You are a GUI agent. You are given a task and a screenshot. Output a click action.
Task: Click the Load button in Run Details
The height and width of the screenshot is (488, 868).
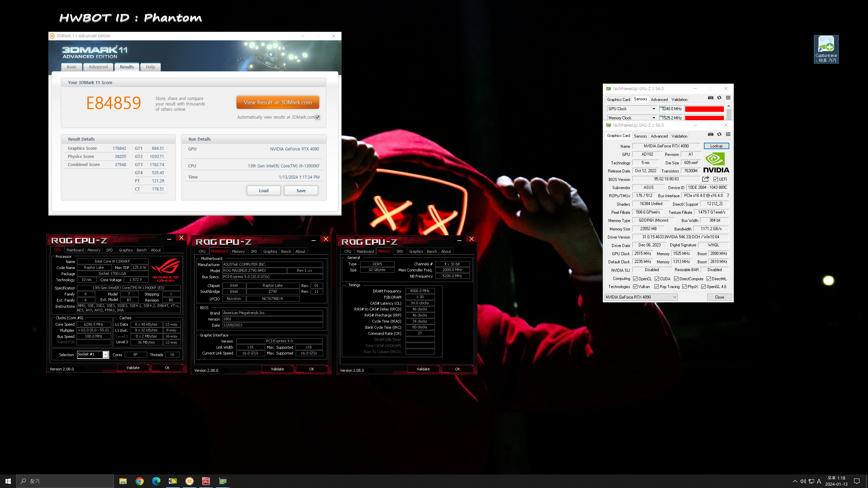[x=263, y=190]
